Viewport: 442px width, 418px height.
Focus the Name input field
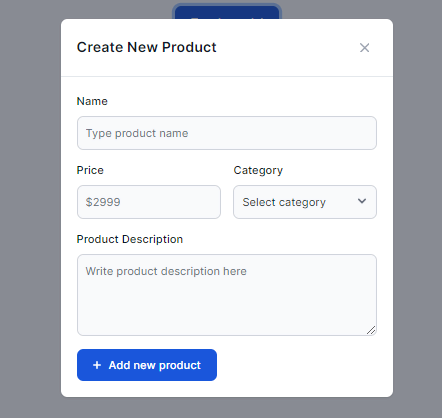tap(227, 133)
